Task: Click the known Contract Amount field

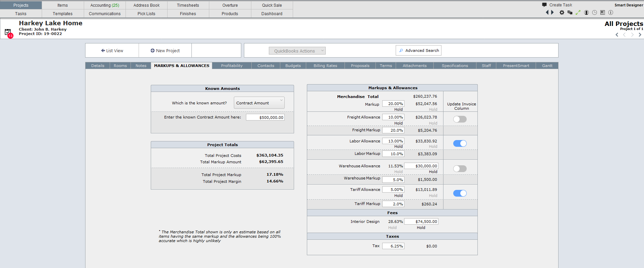Action: [265, 117]
